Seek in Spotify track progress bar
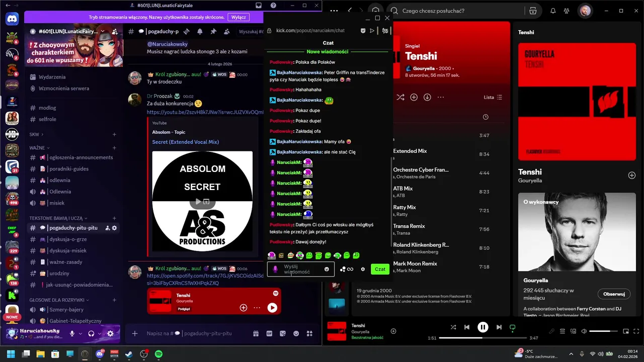644x362 pixels. (483, 338)
